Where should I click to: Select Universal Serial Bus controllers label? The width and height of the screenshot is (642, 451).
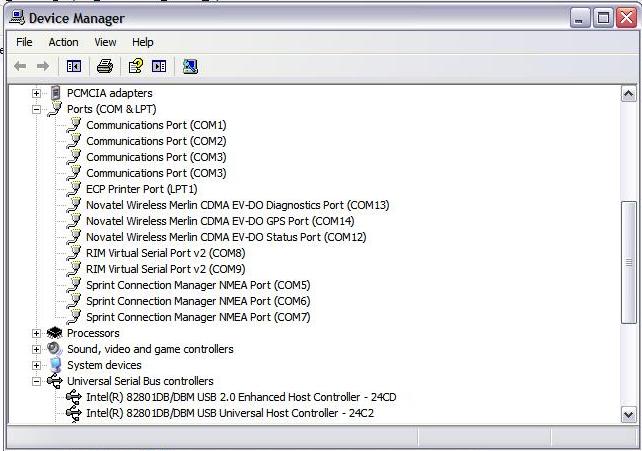click(x=140, y=381)
